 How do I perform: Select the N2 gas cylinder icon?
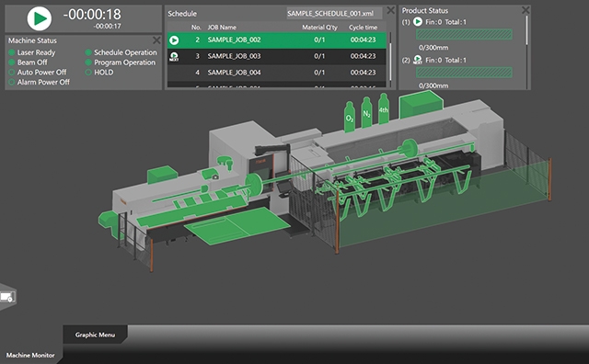[366, 112]
